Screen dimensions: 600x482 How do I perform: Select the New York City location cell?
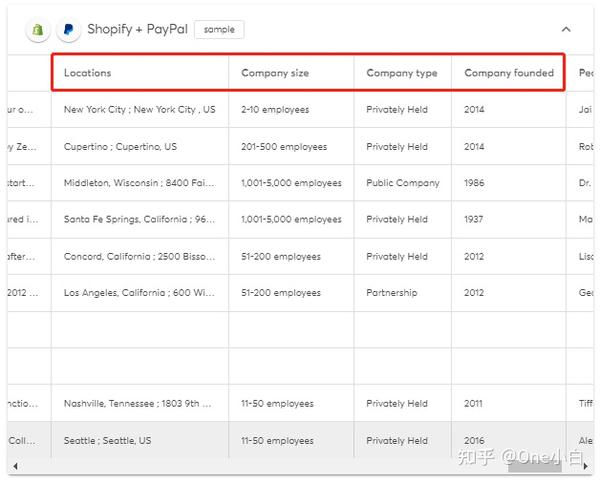(x=139, y=110)
